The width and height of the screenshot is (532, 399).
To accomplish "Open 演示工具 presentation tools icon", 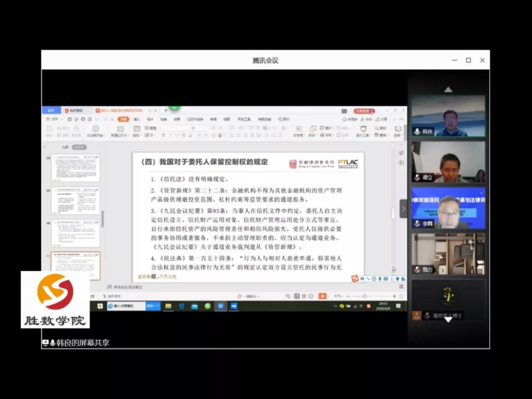I will (364, 129).
